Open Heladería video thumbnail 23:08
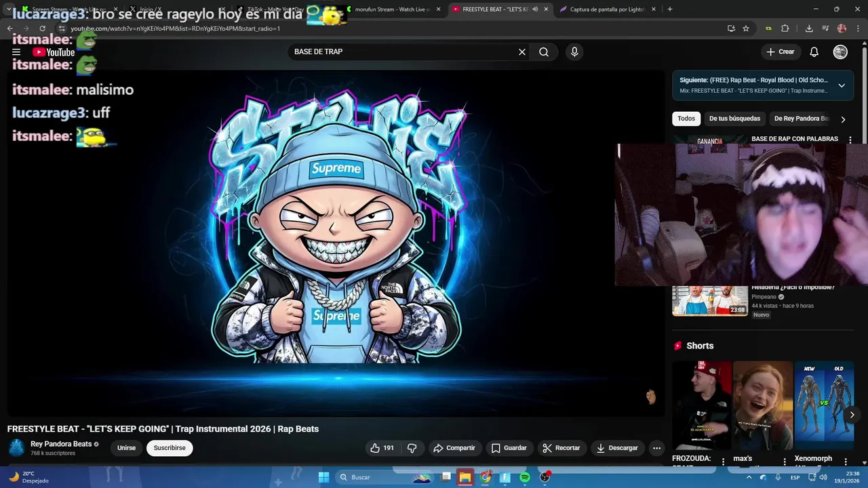The image size is (868, 488). coord(710,301)
